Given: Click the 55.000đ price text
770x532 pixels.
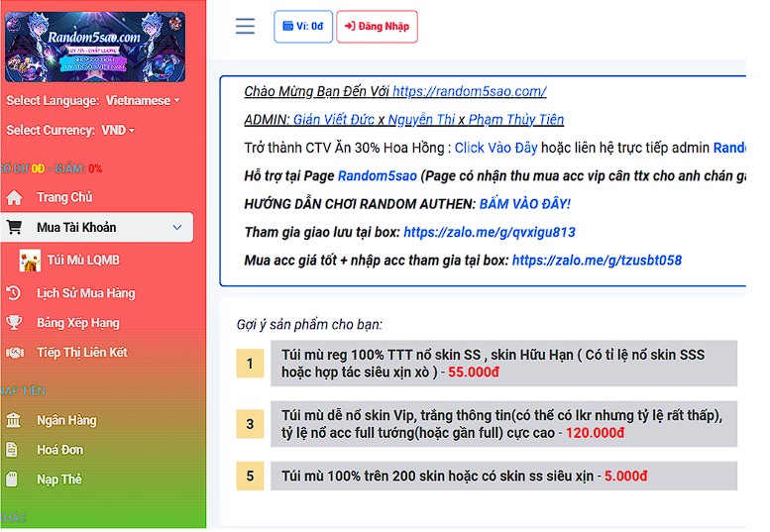Looking at the screenshot, I should [474, 372].
